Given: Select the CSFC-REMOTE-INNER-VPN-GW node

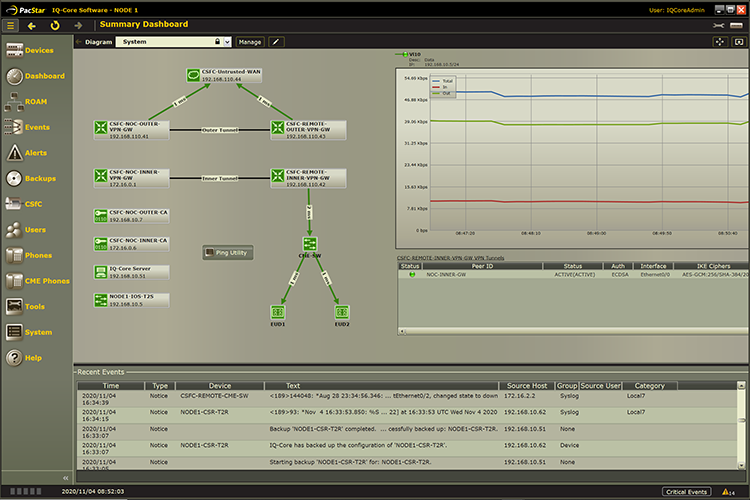Looking at the screenshot, I should pyautogui.click(x=308, y=178).
